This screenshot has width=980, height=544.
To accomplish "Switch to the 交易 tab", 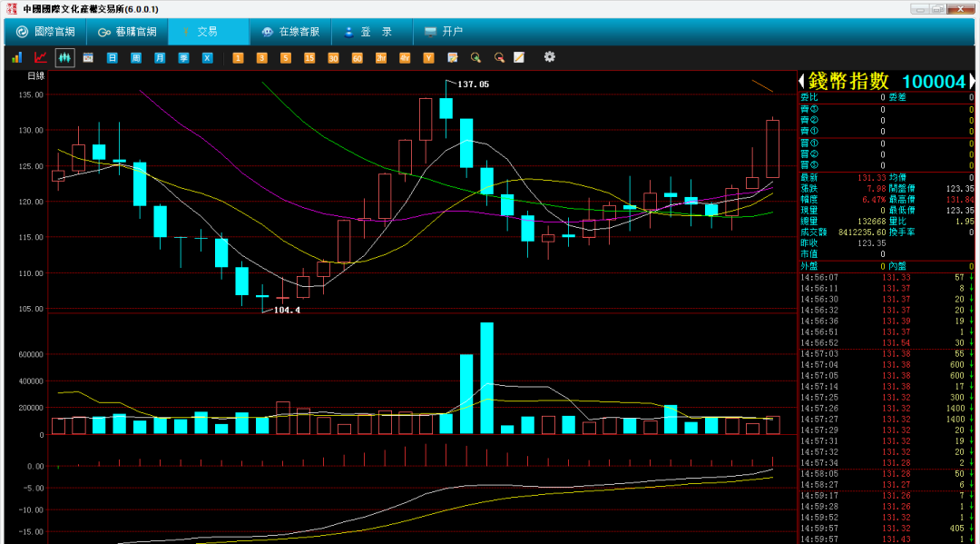I will point(208,32).
